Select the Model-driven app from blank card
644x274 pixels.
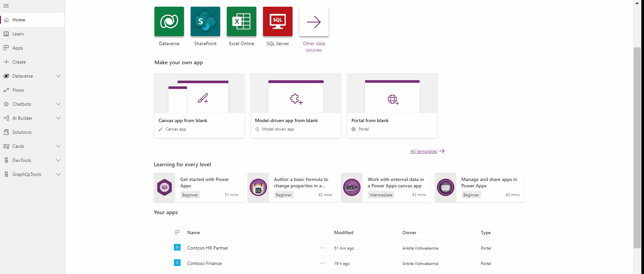tap(296, 105)
